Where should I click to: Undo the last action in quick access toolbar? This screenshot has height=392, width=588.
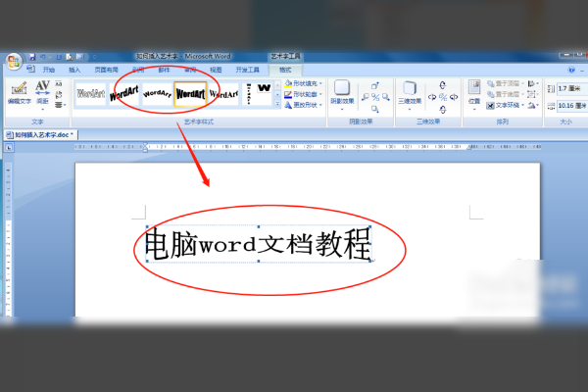(43, 57)
